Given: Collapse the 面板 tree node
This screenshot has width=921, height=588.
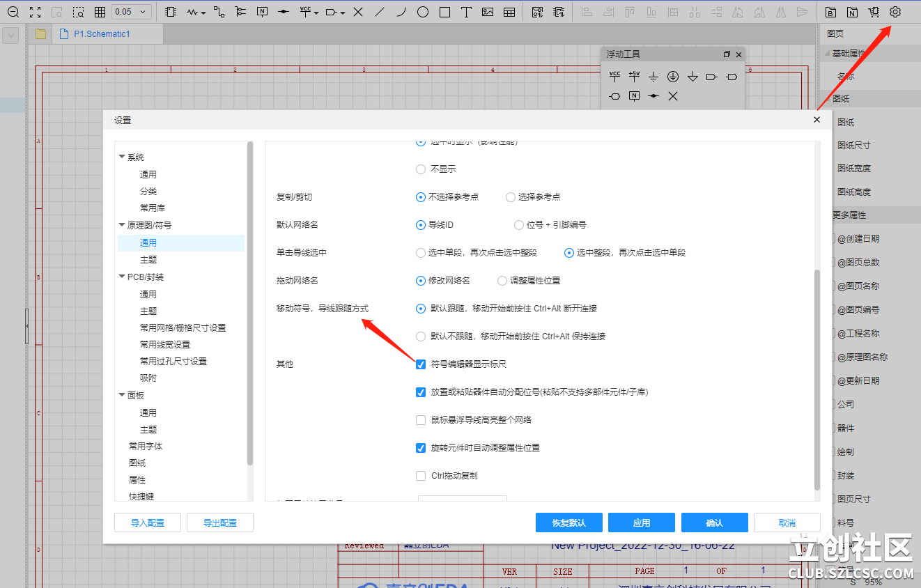Looking at the screenshot, I should click(x=123, y=396).
